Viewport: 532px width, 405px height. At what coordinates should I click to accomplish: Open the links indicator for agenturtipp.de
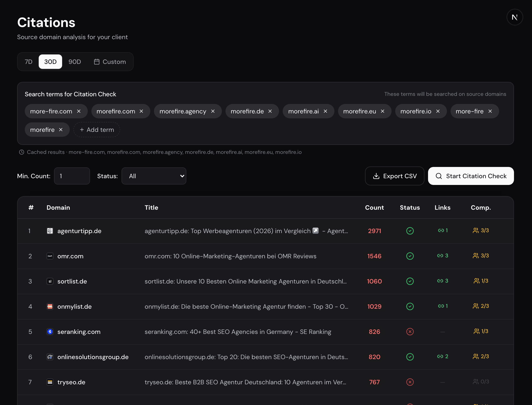point(443,230)
